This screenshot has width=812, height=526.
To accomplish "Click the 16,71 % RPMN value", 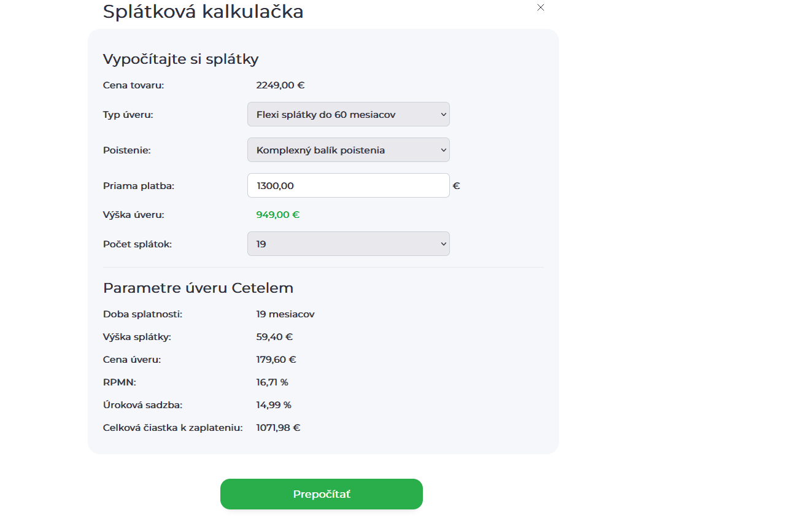I will [x=272, y=382].
